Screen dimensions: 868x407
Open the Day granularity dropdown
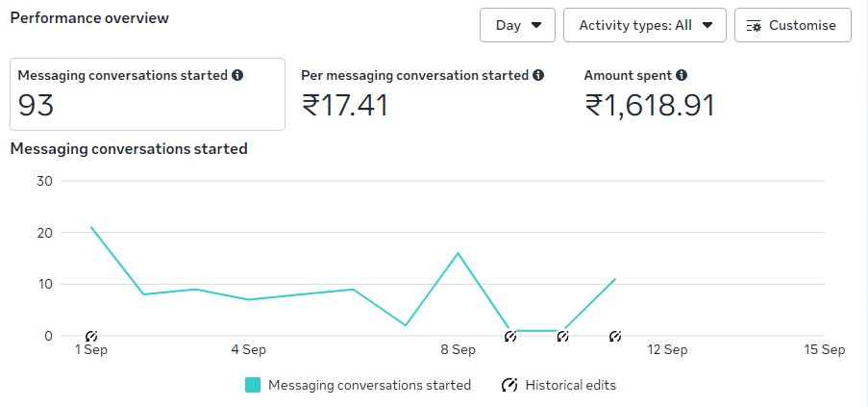tap(517, 25)
